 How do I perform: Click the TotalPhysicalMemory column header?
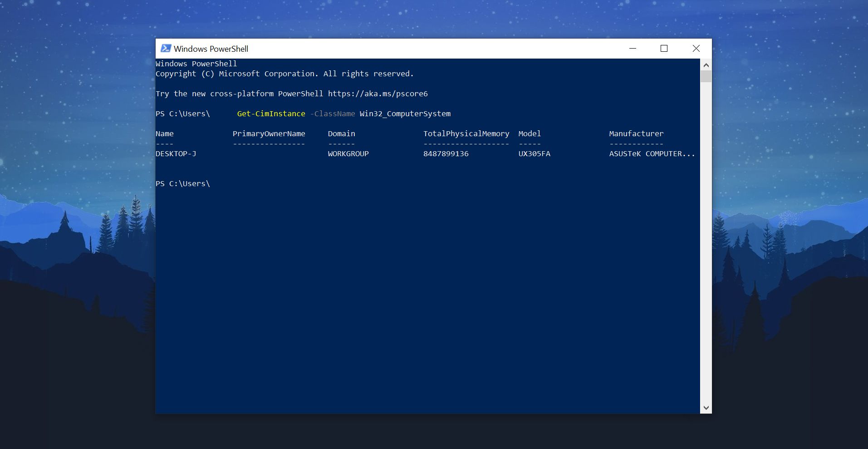(466, 133)
